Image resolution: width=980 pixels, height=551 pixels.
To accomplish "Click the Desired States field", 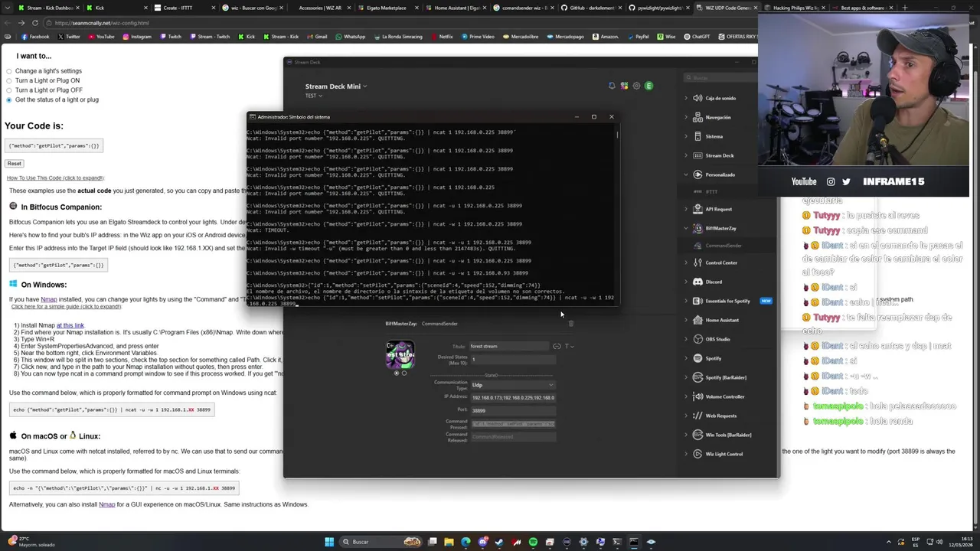I will [x=512, y=359].
